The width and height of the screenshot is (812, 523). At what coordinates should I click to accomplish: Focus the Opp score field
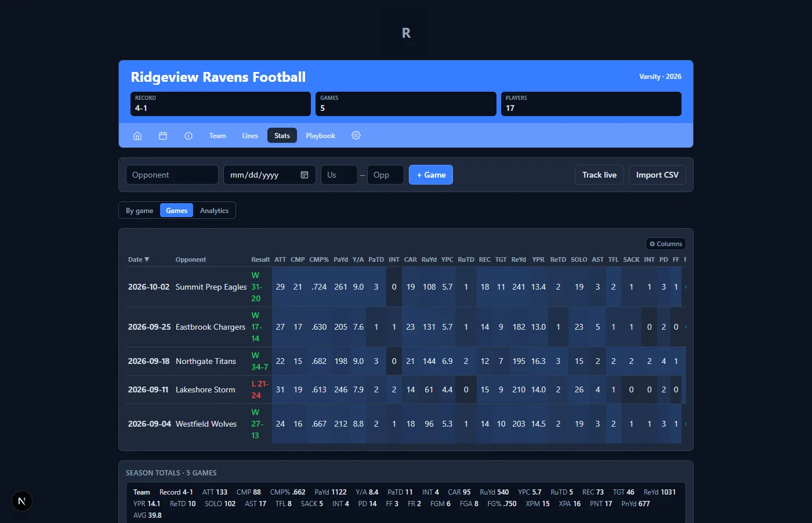(386, 175)
